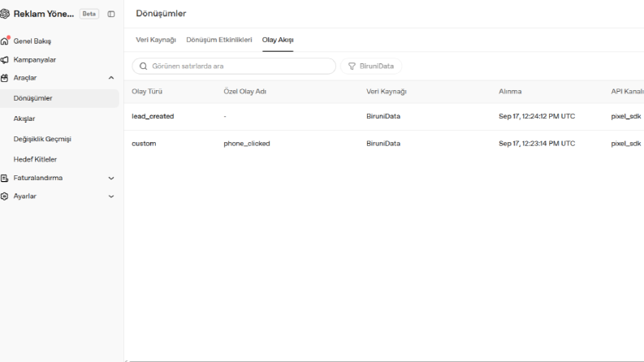Collapse the Araçlar section chevron
This screenshot has width=644, height=362.
111,78
